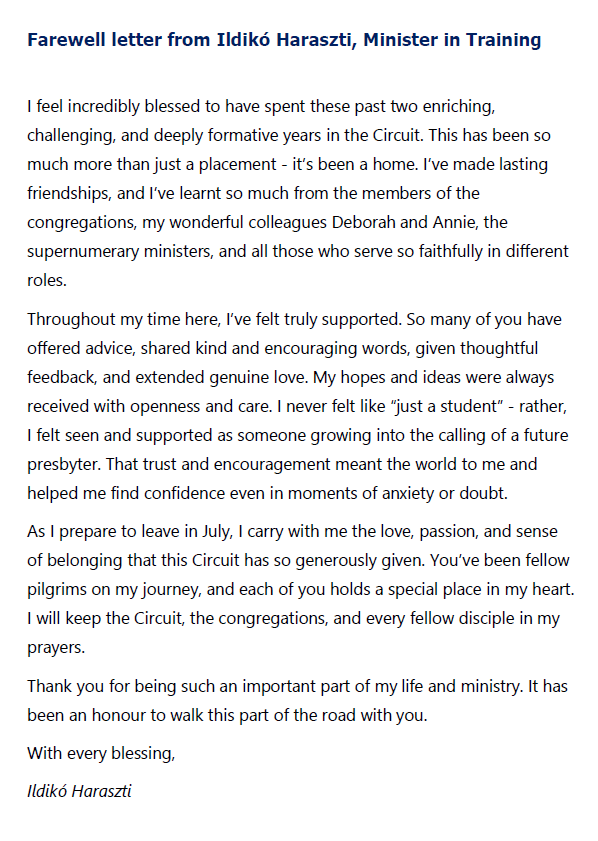Click the word 'prayers' ending third paragraph
This screenshot has width=598, height=841.
[x=56, y=648]
